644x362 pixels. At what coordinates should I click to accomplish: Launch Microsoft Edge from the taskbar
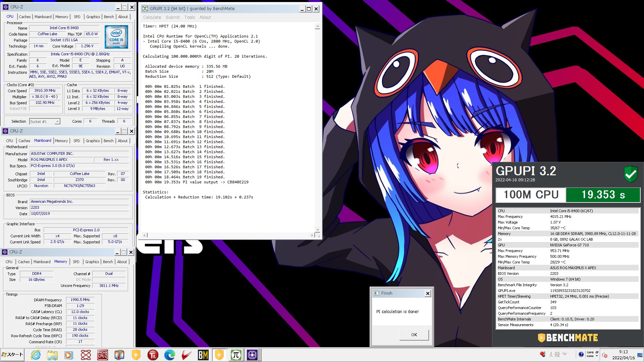(170, 355)
